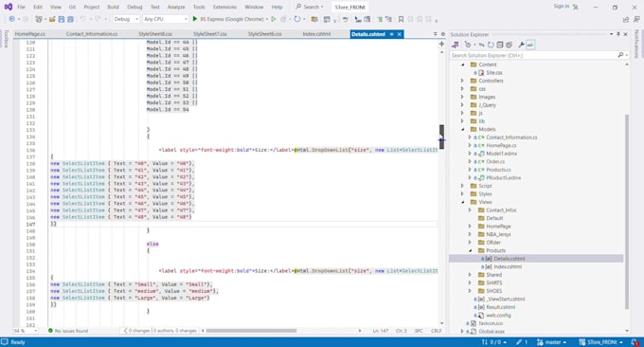
Task: Click the Collapse All icon in Solution Explorer
Action: pyautogui.click(x=500, y=45)
